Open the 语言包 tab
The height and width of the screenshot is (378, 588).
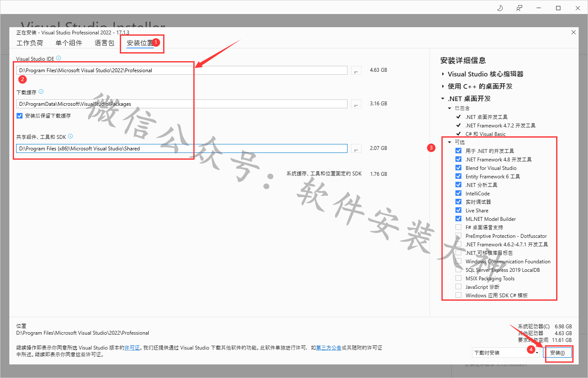pyautogui.click(x=105, y=43)
